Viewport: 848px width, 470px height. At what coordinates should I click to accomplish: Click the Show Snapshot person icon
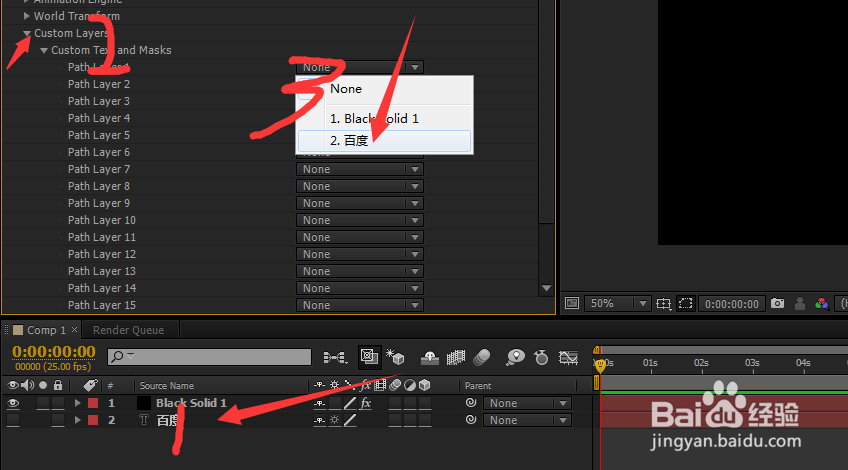click(x=800, y=304)
